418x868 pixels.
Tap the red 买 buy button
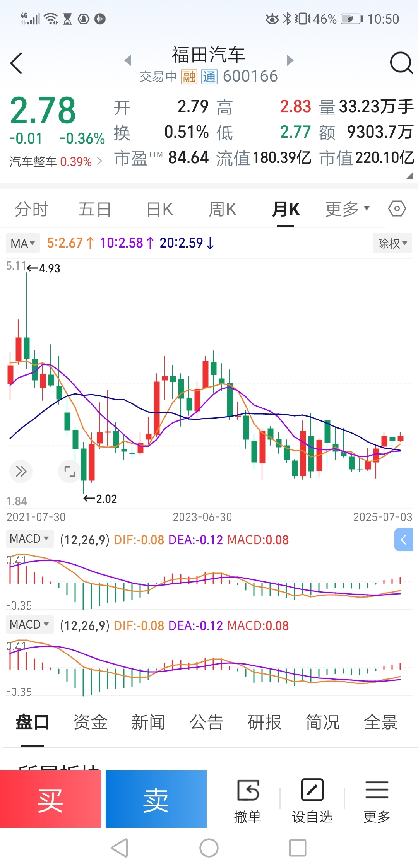(50, 799)
